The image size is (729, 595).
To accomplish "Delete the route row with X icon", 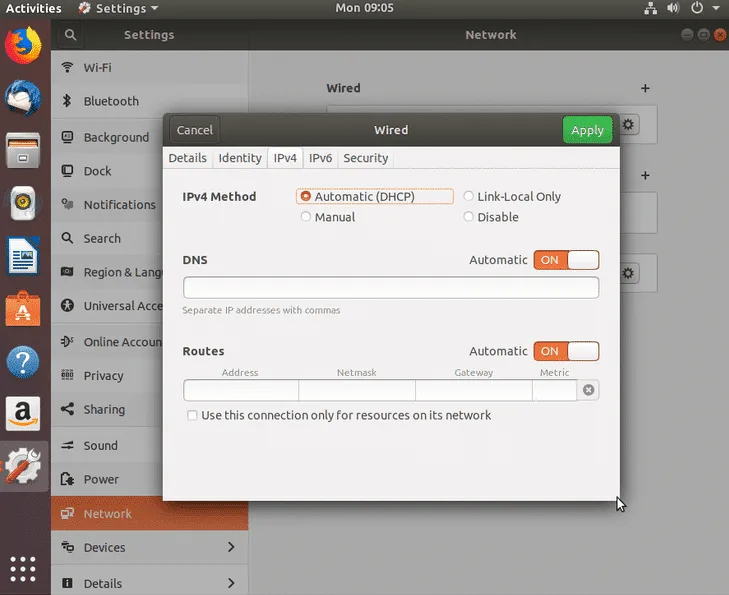I will click(588, 390).
